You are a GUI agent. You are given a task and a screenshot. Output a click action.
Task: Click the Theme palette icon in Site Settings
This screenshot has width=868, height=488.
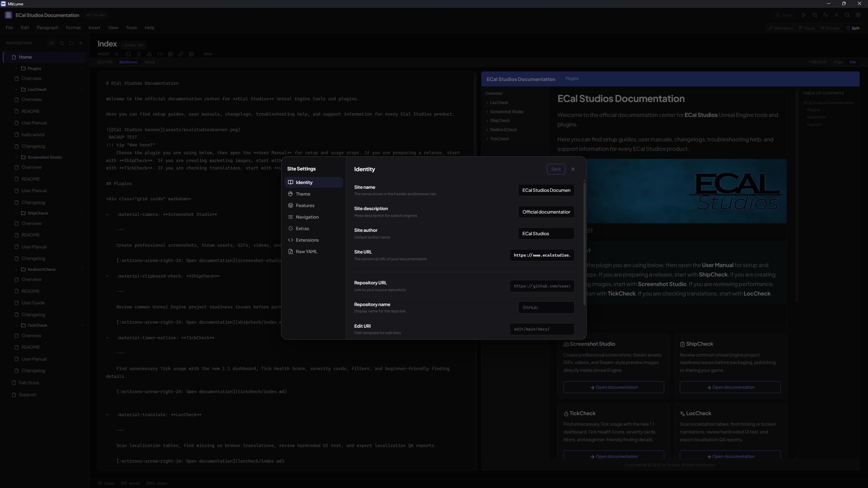coord(291,194)
